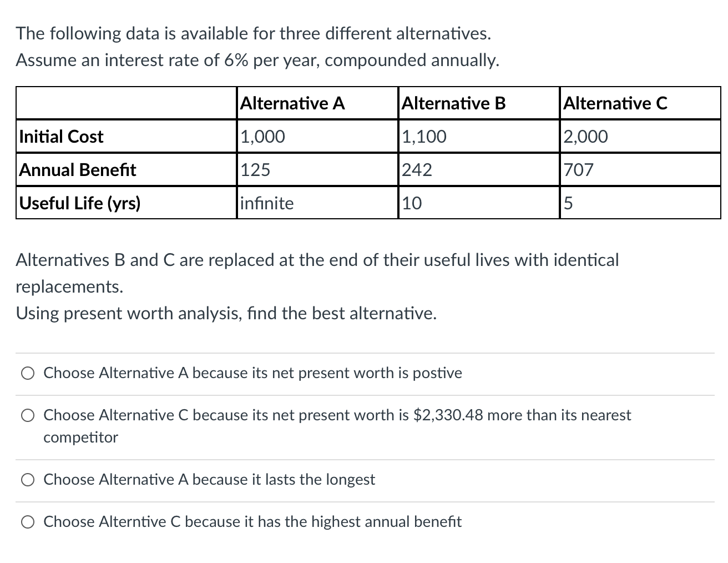Screen dimensions: 728x563
Task: Click the 'infinite' useful life cell
Action: (267, 203)
